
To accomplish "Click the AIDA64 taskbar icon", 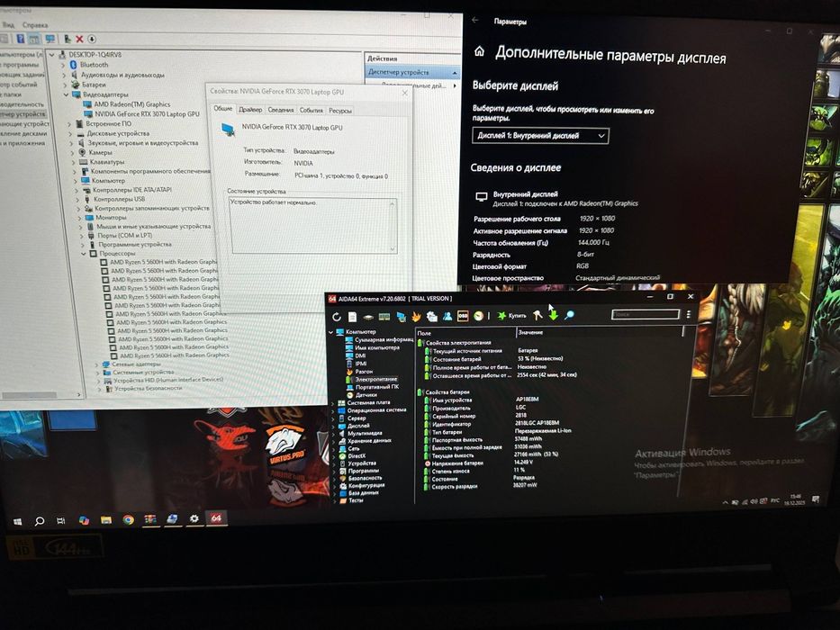I will (x=216, y=518).
